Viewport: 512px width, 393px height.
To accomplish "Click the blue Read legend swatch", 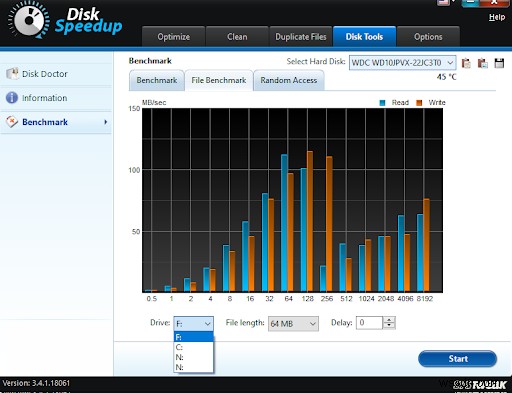I will pyautogui.click(x=382, y=103).
